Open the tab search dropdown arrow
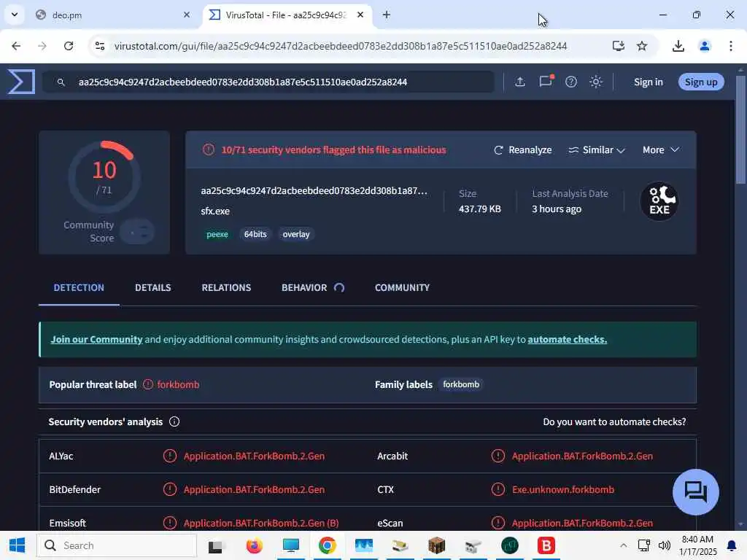This screenshot has height=560, width=747. click(15, 15)
